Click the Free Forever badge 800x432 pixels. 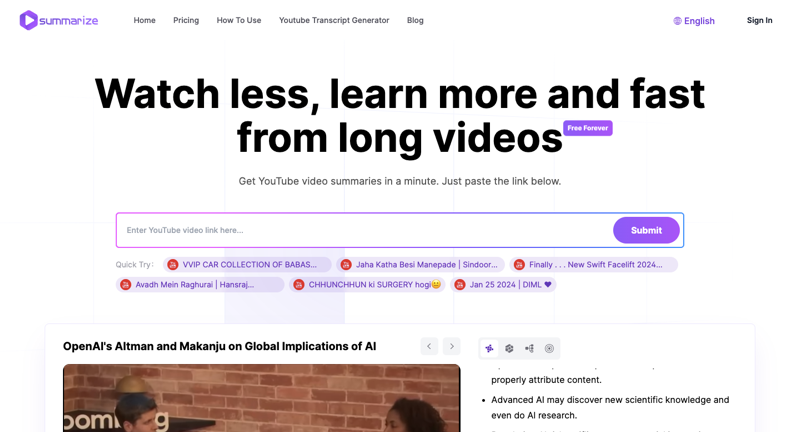click(588, 128)
